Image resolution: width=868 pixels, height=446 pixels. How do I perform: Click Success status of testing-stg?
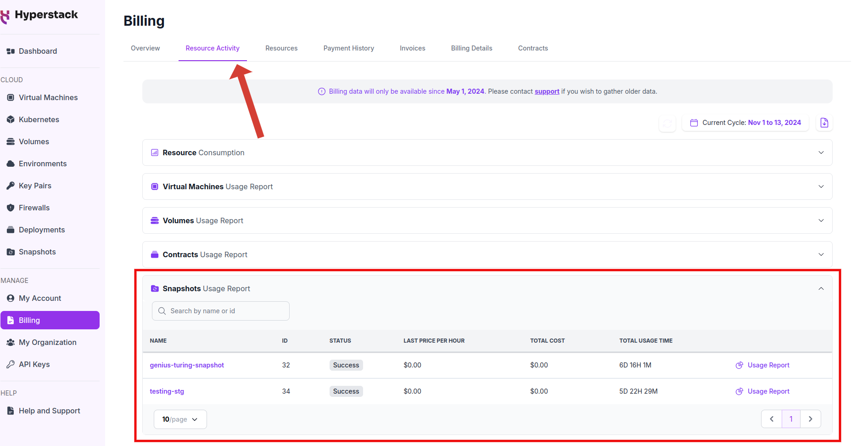point(346,391)
